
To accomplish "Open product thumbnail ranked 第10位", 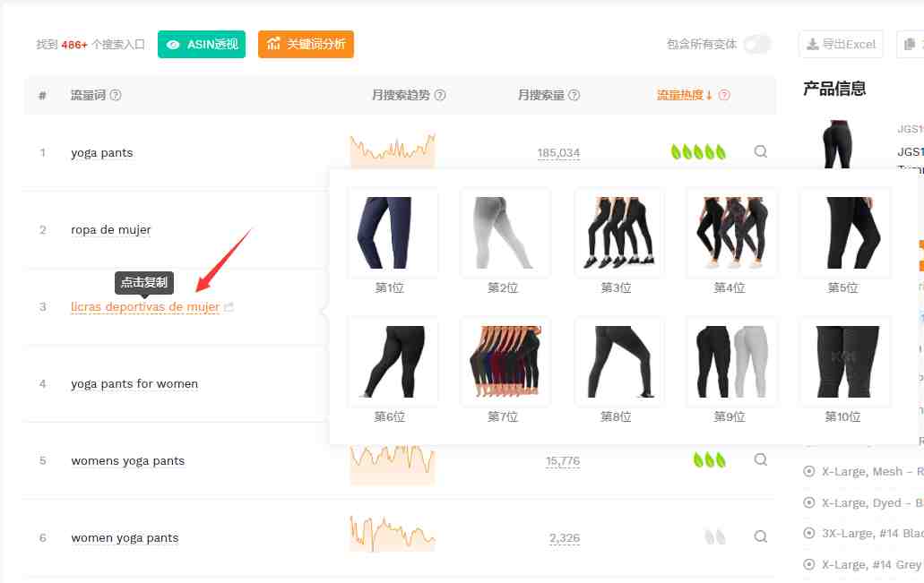I will pyautogui.click(x=843, y=362).
